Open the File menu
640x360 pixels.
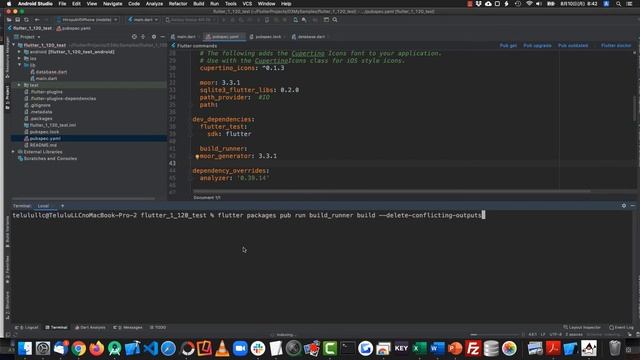(62, 4)
